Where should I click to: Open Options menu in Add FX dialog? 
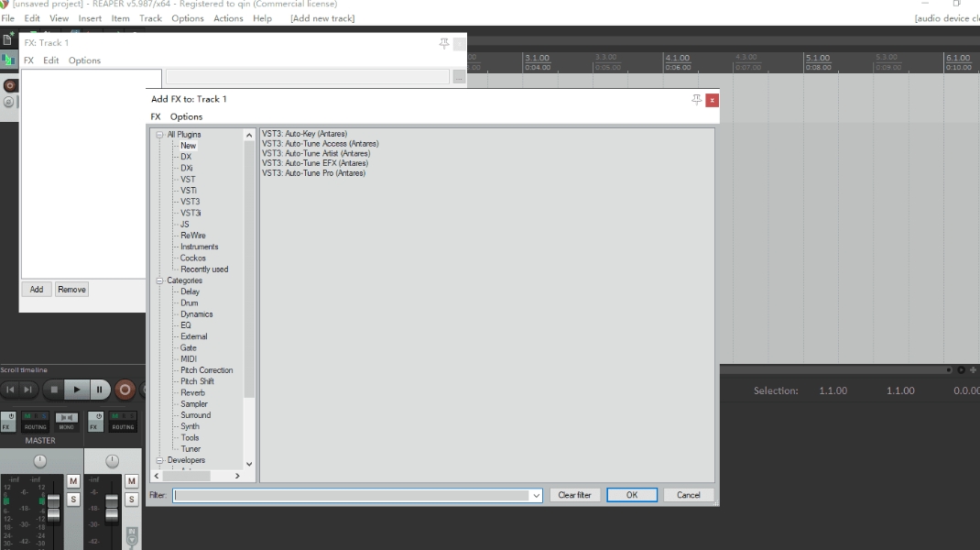click(x=186, y=117)
